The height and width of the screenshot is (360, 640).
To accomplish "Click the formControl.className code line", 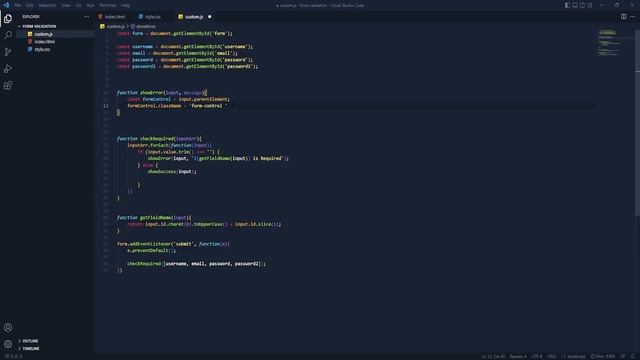I will coord(177,106).
